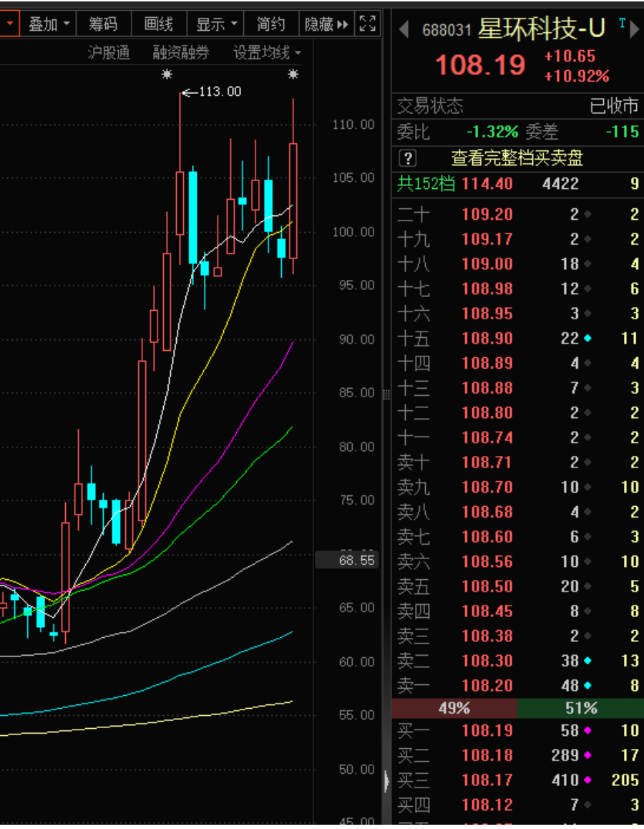Collapse panel with the 隐藏 arrow button
Image resolution: width=644 pixels, height=829 pixels.
pos(326,24)
